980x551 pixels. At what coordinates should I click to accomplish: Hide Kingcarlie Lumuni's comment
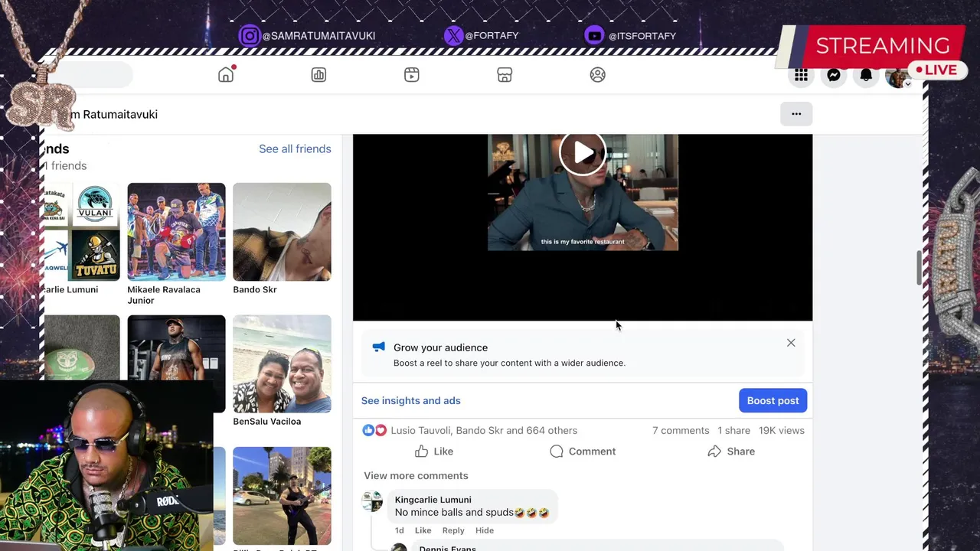[485, 530]
